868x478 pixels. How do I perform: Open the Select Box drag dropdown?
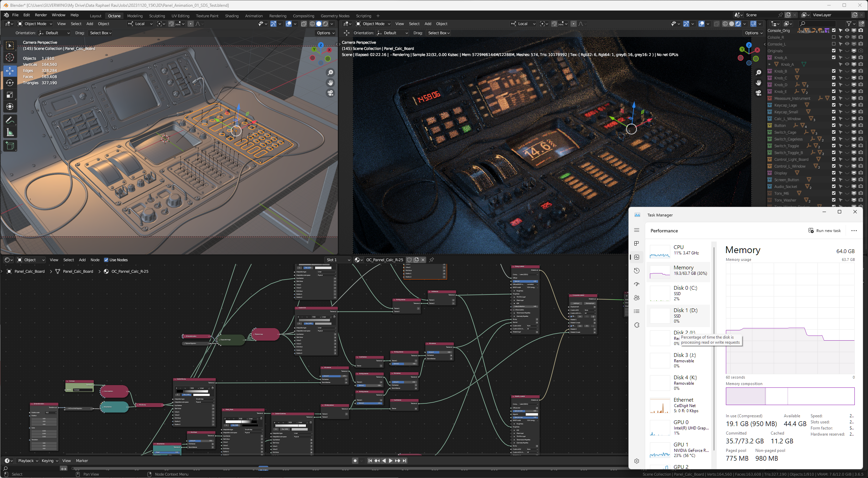[100, 33]
